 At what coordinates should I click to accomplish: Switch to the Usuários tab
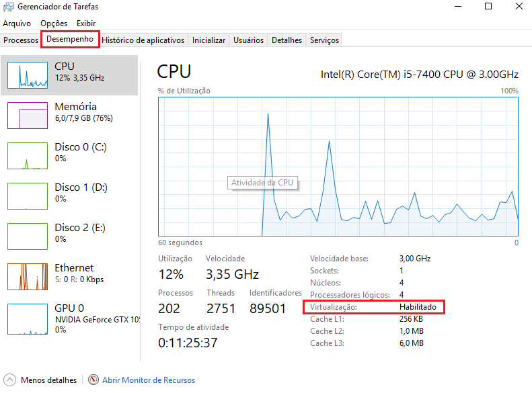pyautogui.click(x=248, y=40)
